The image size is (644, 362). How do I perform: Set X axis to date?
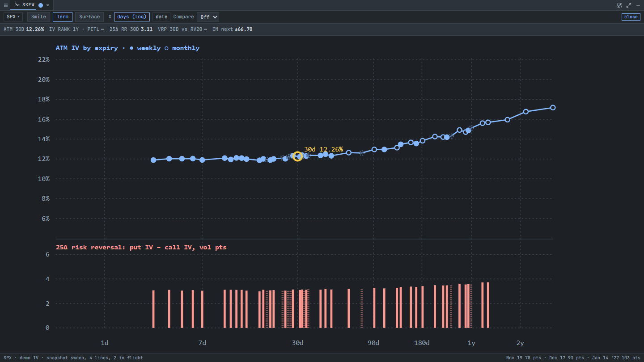[161, 17]
